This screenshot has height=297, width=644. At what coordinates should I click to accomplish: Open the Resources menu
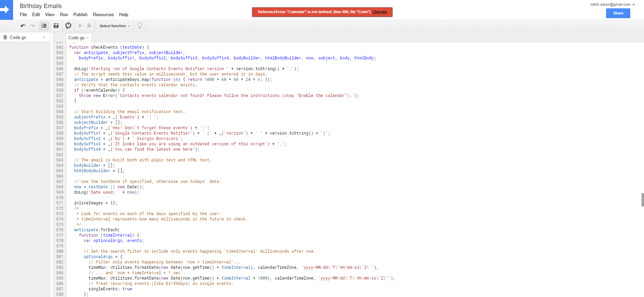103,14
